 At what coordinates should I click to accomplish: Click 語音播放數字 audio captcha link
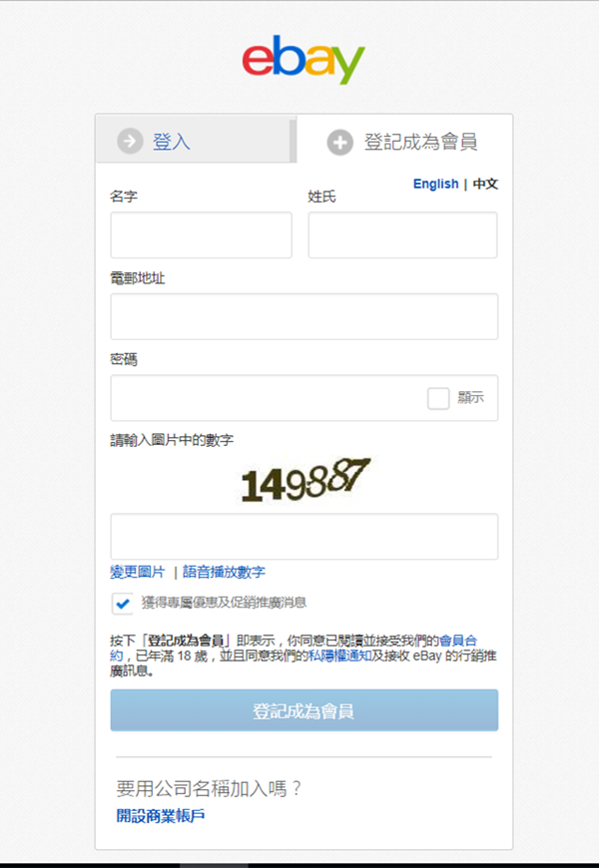pos(224,572)
